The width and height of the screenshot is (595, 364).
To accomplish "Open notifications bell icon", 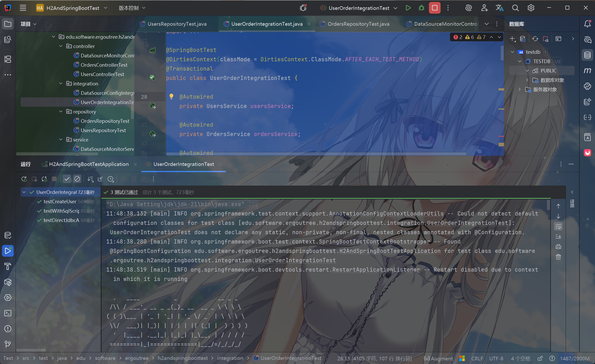I will click(587, 24).
